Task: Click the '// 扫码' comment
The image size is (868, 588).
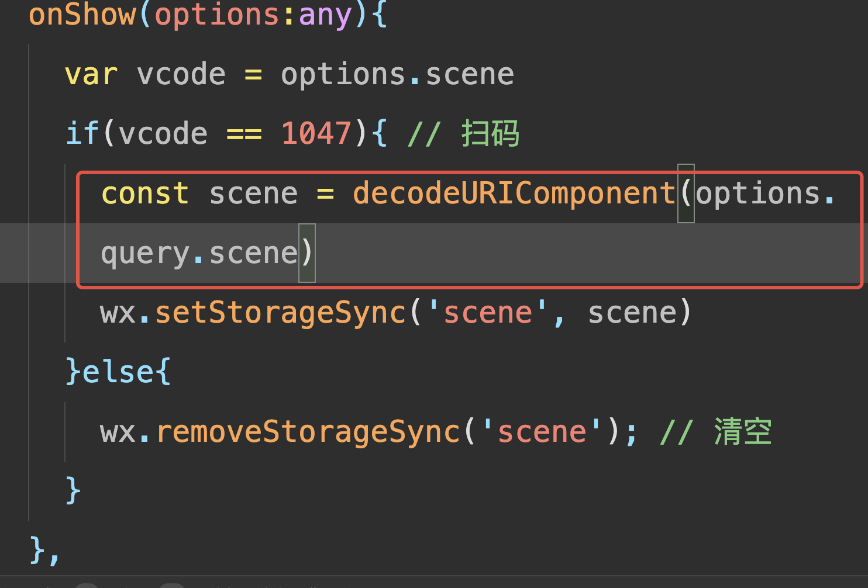Action: tap(463, 134)
